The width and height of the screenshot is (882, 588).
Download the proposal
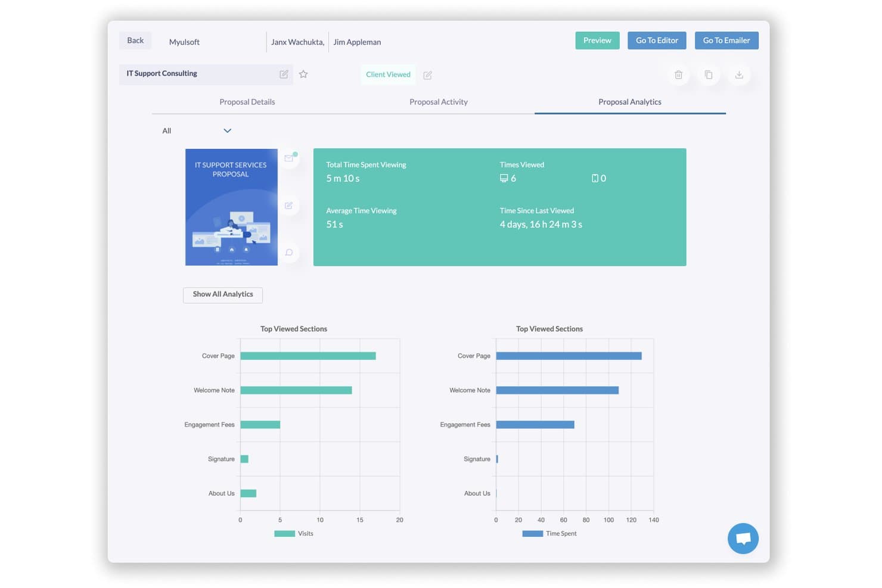[x=739, y=75]
